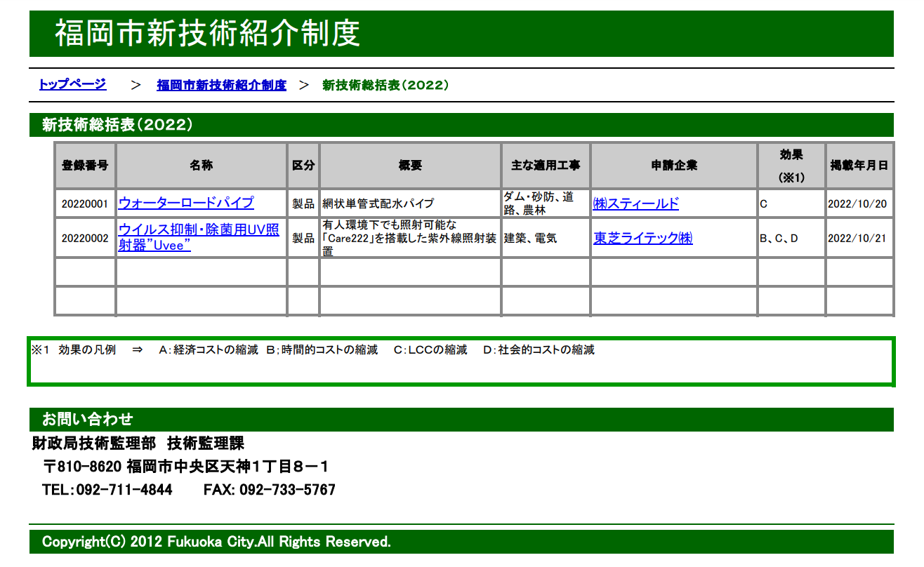The width and height of the screenshot is (924, 567).
Task: Click the 製品 cell in ウォーターロードパイプ row
Action: [x=303, y=204]
